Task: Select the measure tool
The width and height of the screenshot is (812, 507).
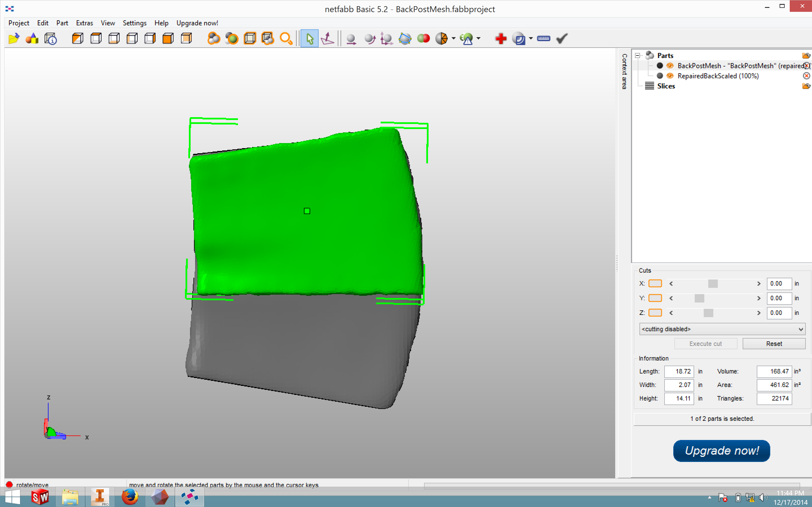Action: coord(544,39)
